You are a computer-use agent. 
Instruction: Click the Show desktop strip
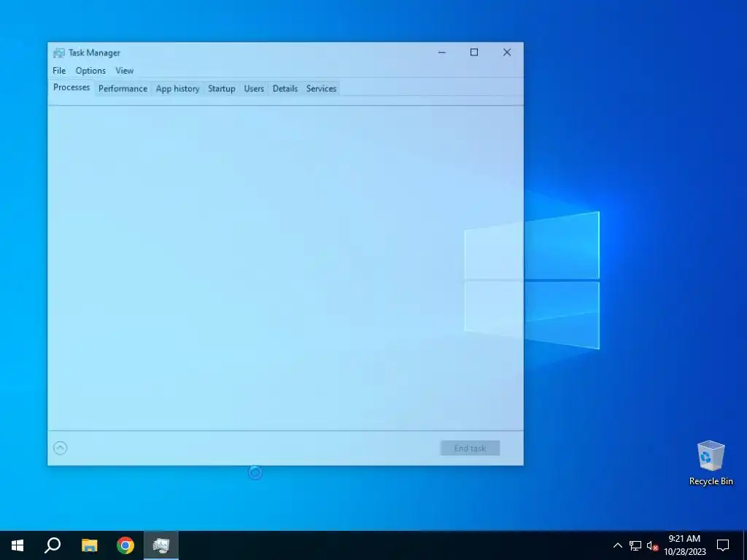click(x=745, y=545)
